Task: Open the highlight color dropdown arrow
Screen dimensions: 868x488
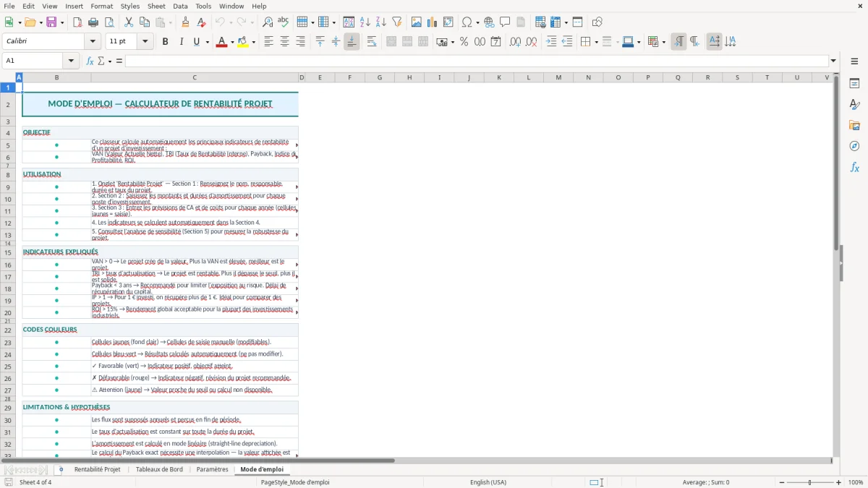Action: pos(253,42)
